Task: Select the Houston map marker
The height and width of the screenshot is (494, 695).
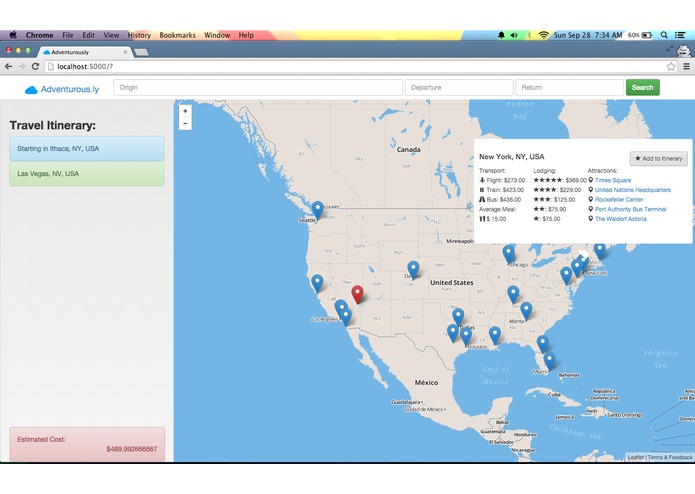Action: (x=466, y=336)
